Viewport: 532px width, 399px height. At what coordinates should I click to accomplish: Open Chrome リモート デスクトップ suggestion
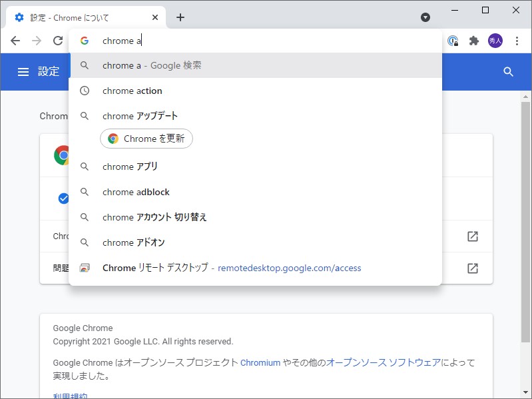(x=255, y=268)
